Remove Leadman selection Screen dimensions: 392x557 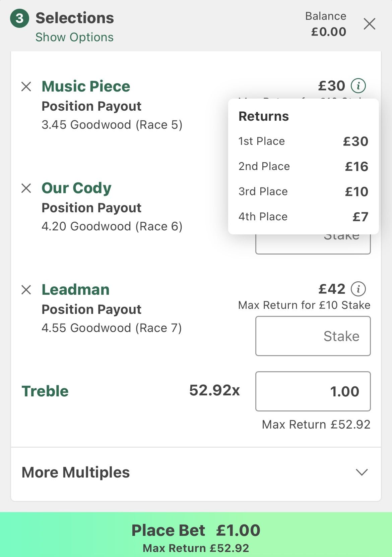[x=26, y=290]
